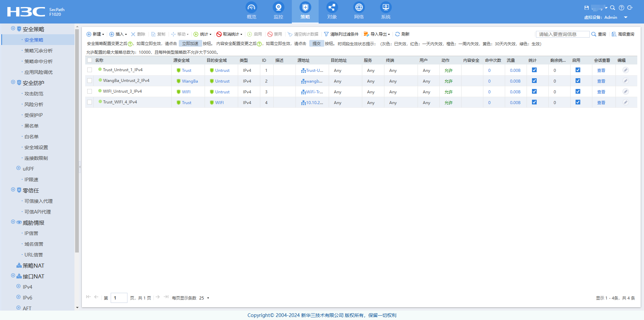Toggle 启用 checkbox for Trust_Untrust_1_IPv4
This screenshot has height=320, width=644.
coord(578,70)
